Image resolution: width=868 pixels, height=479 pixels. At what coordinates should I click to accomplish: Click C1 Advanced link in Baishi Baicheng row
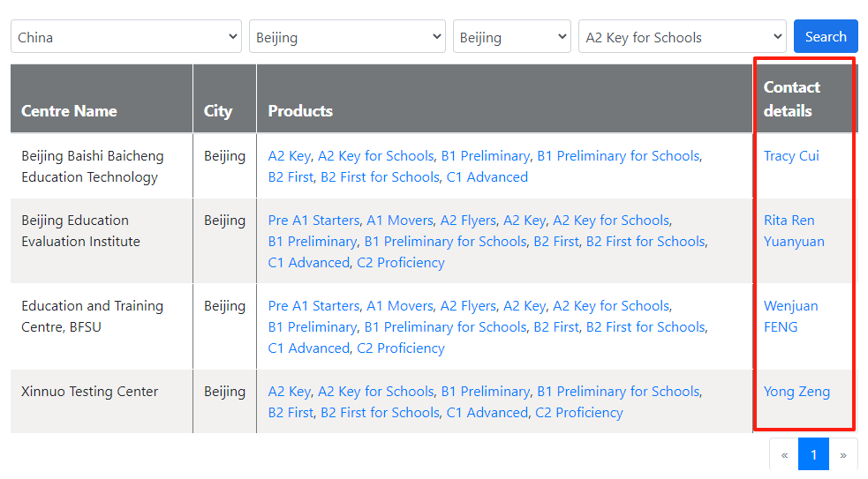[x=487, y=177]
